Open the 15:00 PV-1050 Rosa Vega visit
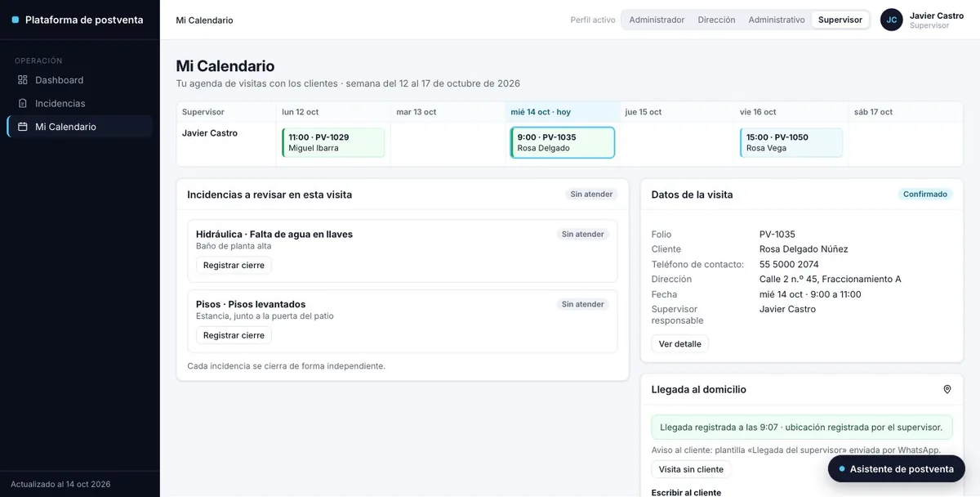Viewport: 980px width, 497px height. [791, 143]
